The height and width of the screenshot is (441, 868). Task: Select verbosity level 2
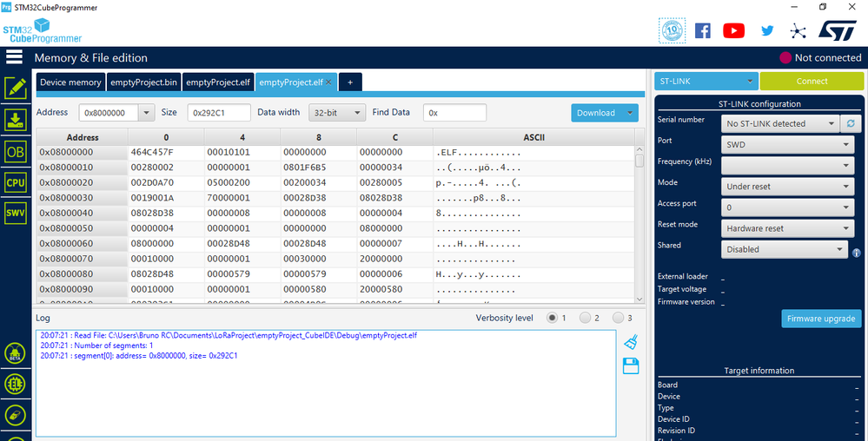click(x=585, y=318)
